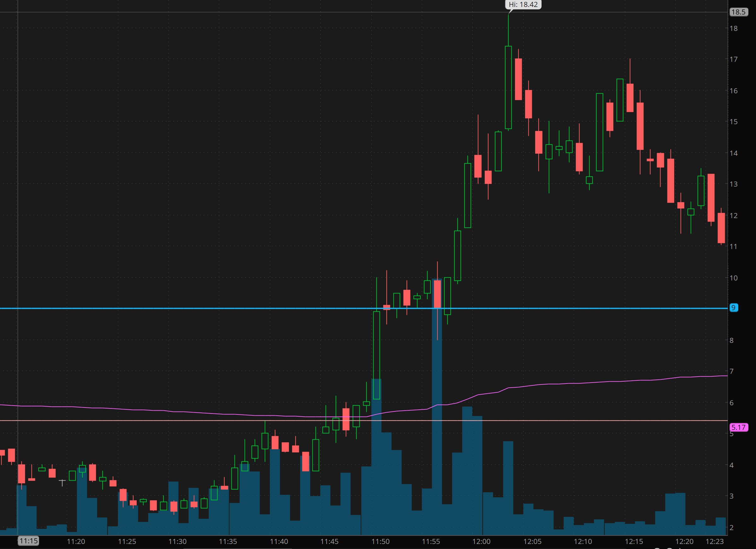
Task: Click the highlighted 11:15 time label
Action: (x=28, y=541)
